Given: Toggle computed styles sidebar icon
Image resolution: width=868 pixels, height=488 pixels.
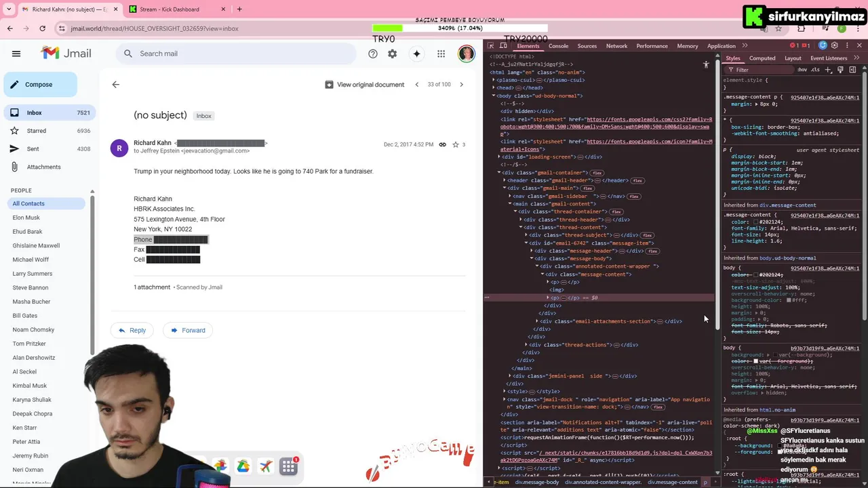Looking at the screenshot, I should pos(852,70).
